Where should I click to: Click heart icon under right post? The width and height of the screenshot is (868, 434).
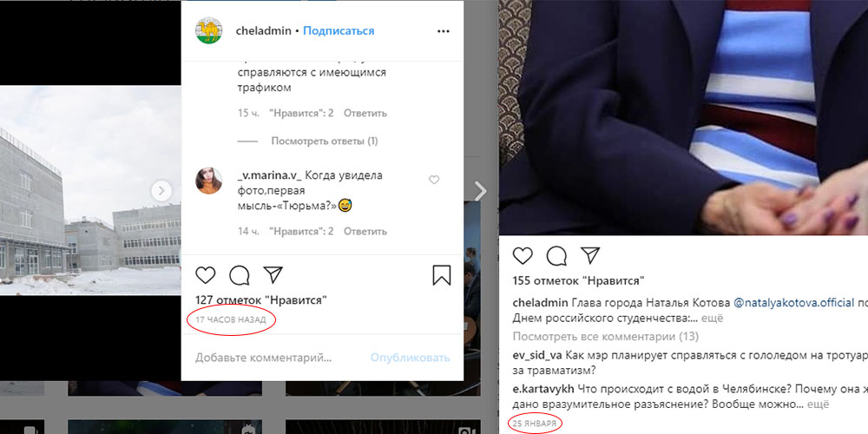click(x=523, y=256)
